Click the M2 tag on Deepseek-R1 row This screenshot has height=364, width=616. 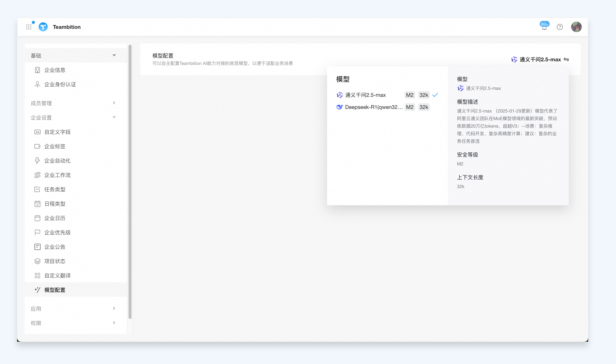point(410,107)
